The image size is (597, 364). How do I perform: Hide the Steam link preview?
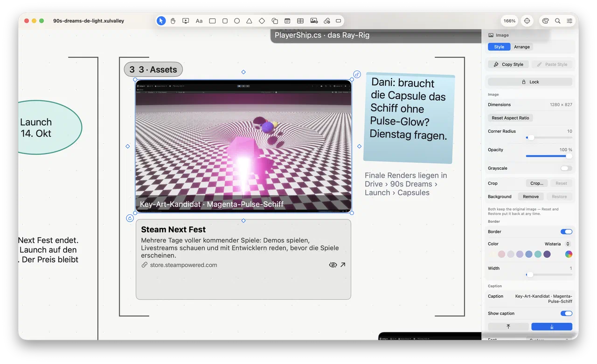[333, 265]
